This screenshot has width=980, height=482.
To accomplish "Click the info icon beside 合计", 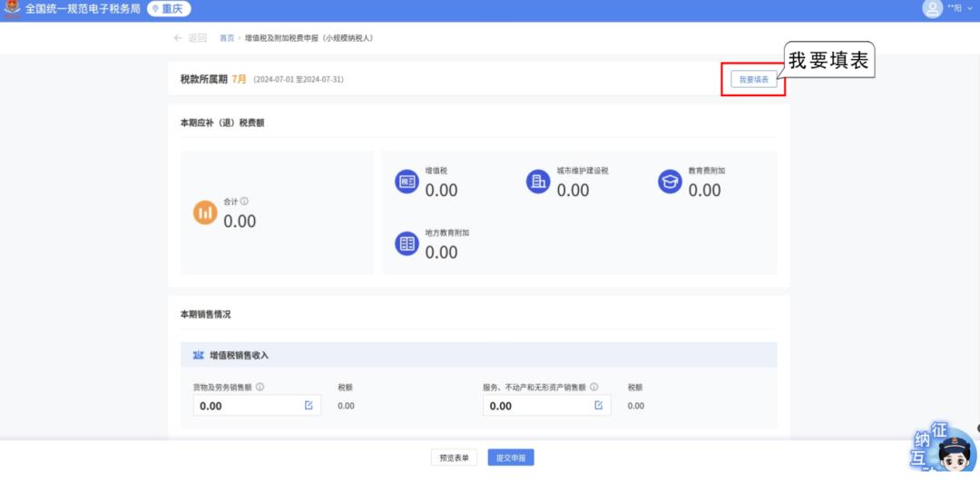I will click(244, 202).
